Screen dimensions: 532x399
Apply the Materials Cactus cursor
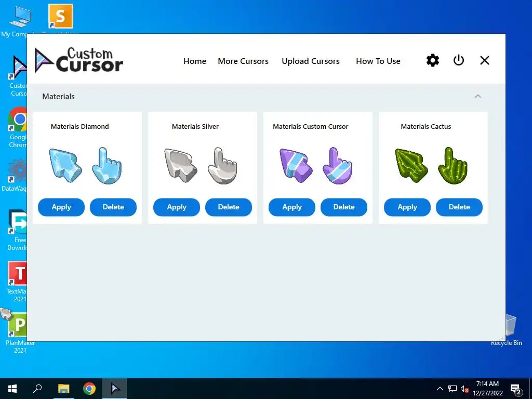[407, 207]
